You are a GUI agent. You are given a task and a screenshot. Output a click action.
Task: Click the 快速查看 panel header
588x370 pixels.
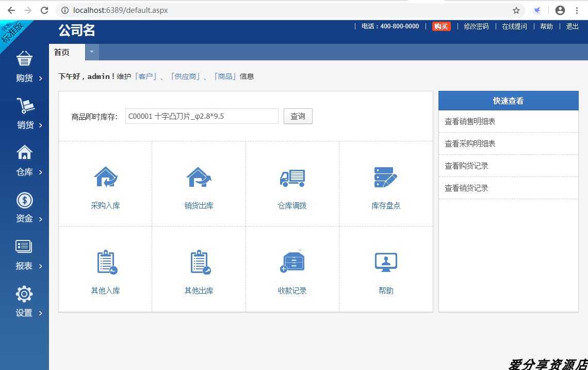[x=508, y=101]
